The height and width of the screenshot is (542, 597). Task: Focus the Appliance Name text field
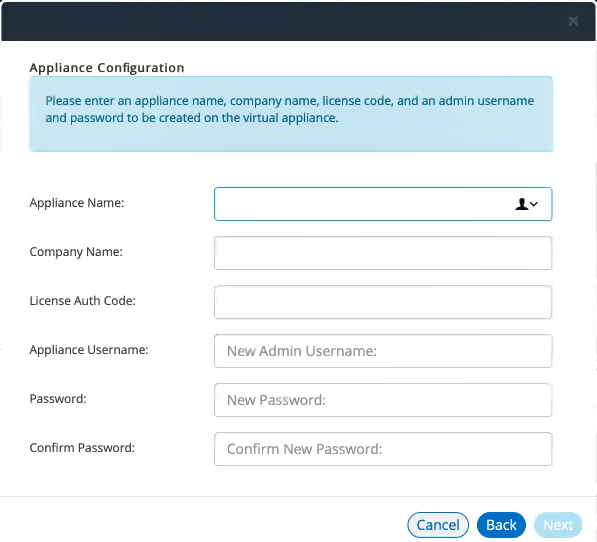(x=383, y=204)
